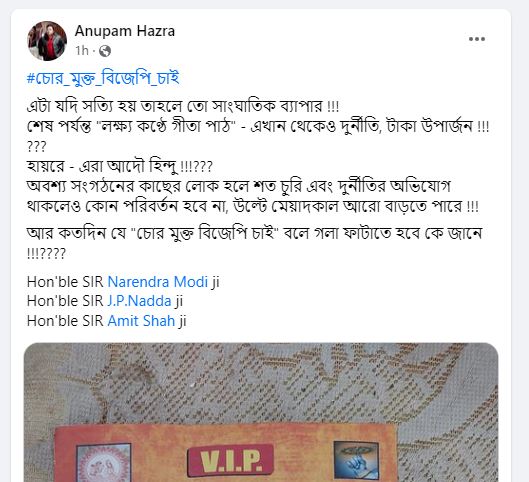Open the three-dot post options menu
Image resolution: width=529 pixels, height=482 pixels.
(477, 39)
